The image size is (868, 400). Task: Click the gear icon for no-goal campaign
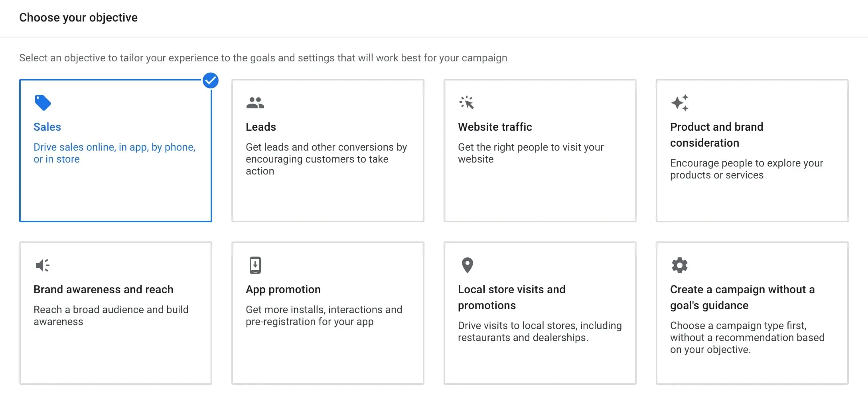[680, 265]
